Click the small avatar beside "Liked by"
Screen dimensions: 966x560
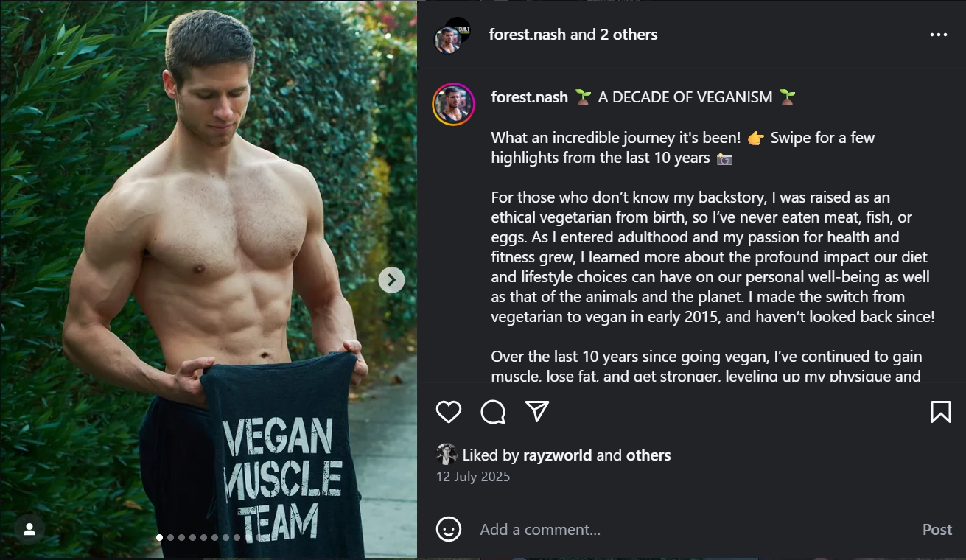(447, 454)
